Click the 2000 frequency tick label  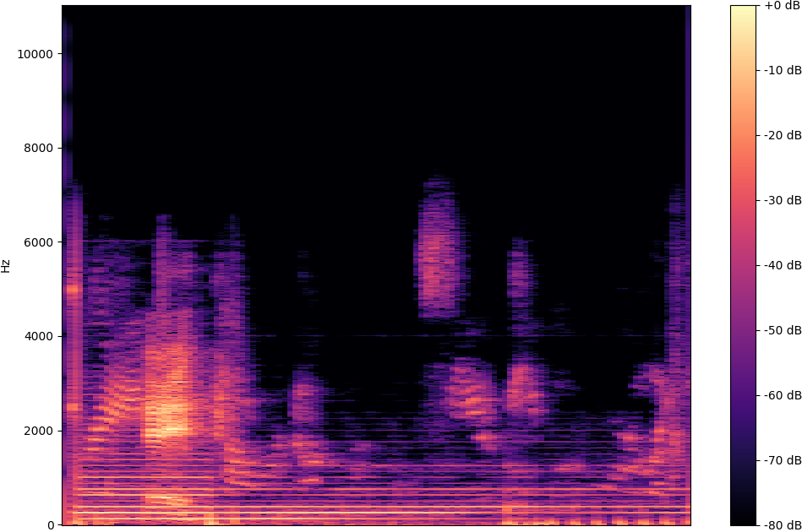(x=38, y=431)
